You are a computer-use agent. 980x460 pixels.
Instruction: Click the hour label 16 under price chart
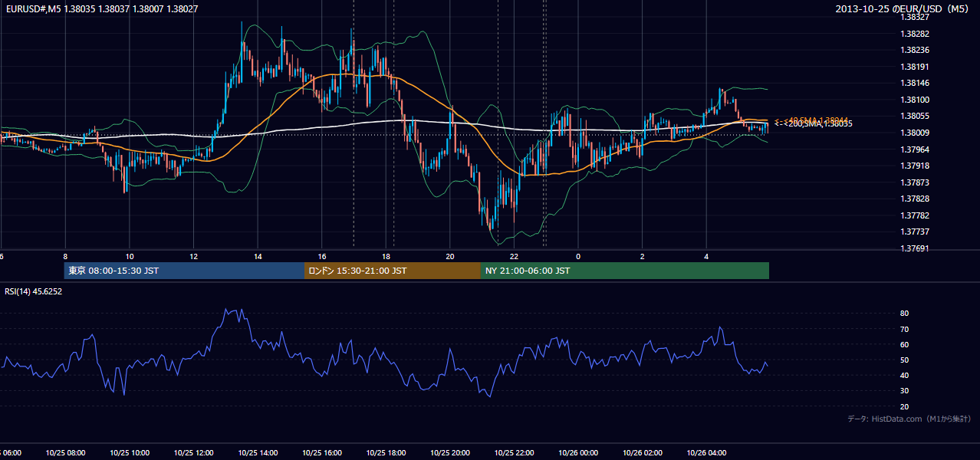(322, 257)
